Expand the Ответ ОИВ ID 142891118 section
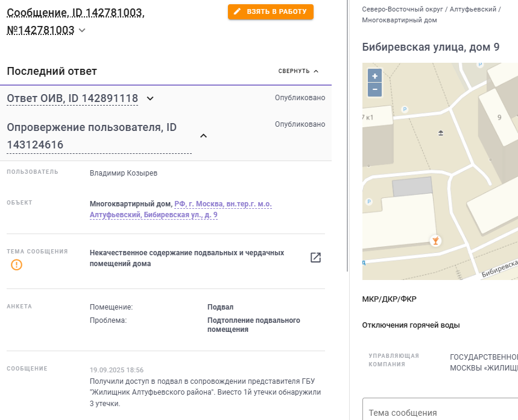 [x=150, y=98]
